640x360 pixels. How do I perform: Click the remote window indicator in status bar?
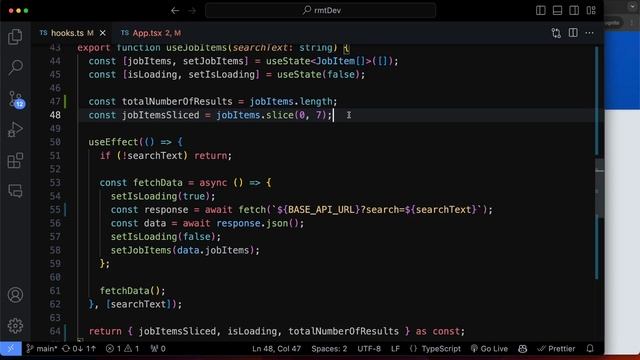pos(11,349)
